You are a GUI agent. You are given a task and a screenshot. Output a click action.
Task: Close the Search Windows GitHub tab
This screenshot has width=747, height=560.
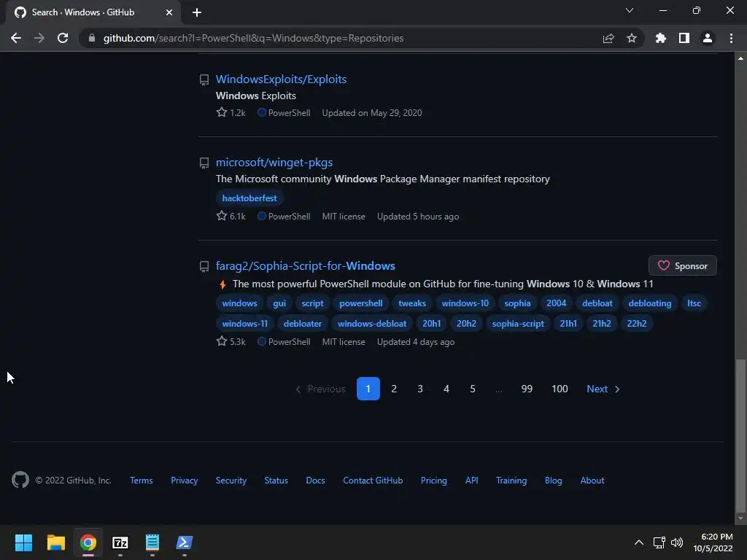pyautogui.click(x=169, y=12)
